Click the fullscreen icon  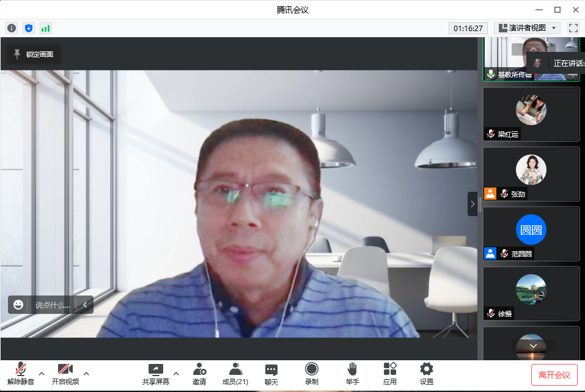pos(573,28)
